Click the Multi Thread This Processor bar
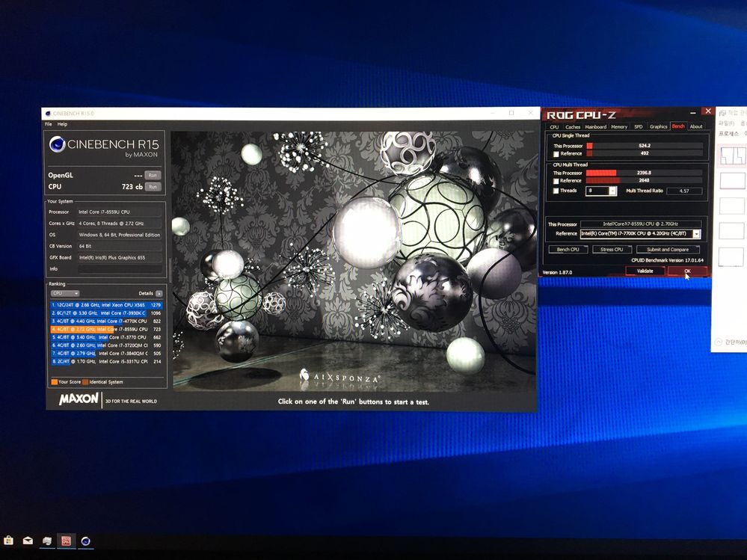 [645, 173]
